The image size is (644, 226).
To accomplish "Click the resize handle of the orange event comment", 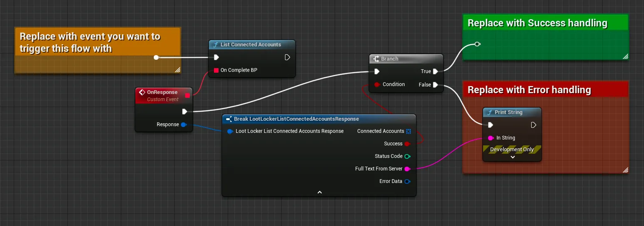I will click(177, 70).
